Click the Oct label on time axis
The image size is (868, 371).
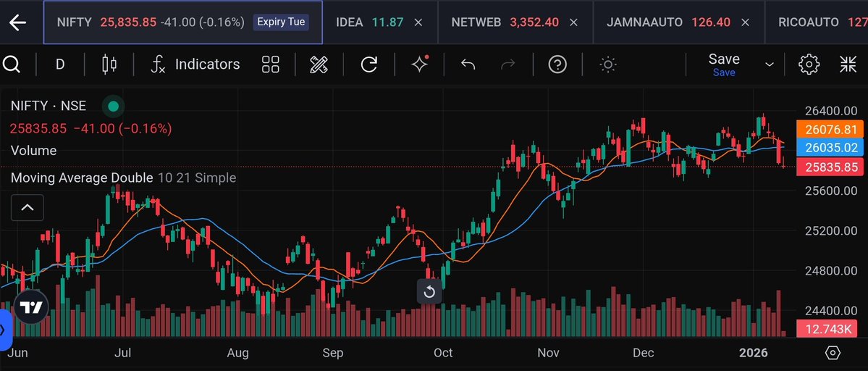[x=443, y=353]
